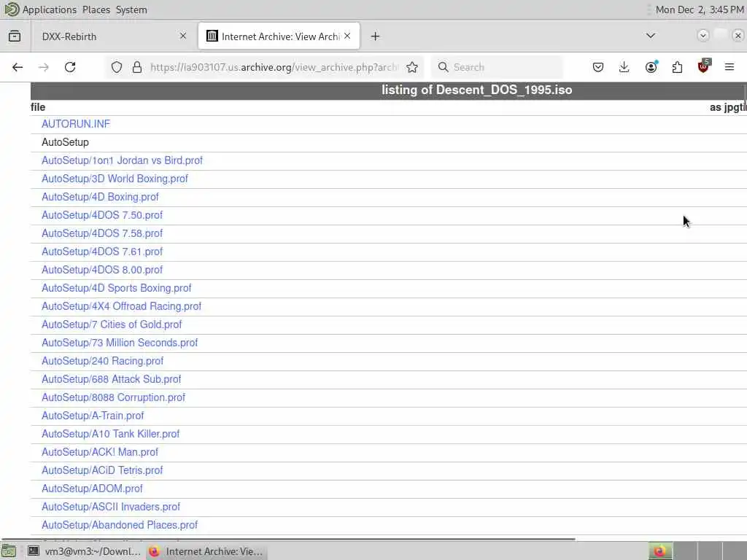Open the ADOM.prof link

92,489
